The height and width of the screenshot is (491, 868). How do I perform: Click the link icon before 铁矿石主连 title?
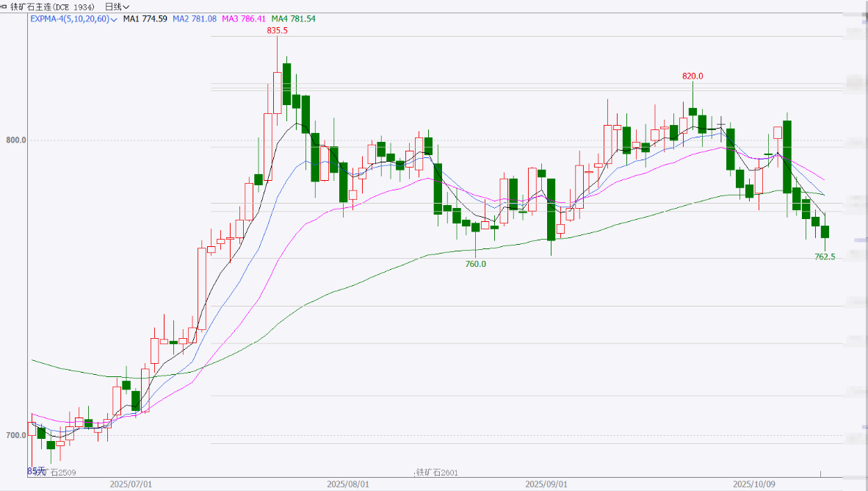4,6
